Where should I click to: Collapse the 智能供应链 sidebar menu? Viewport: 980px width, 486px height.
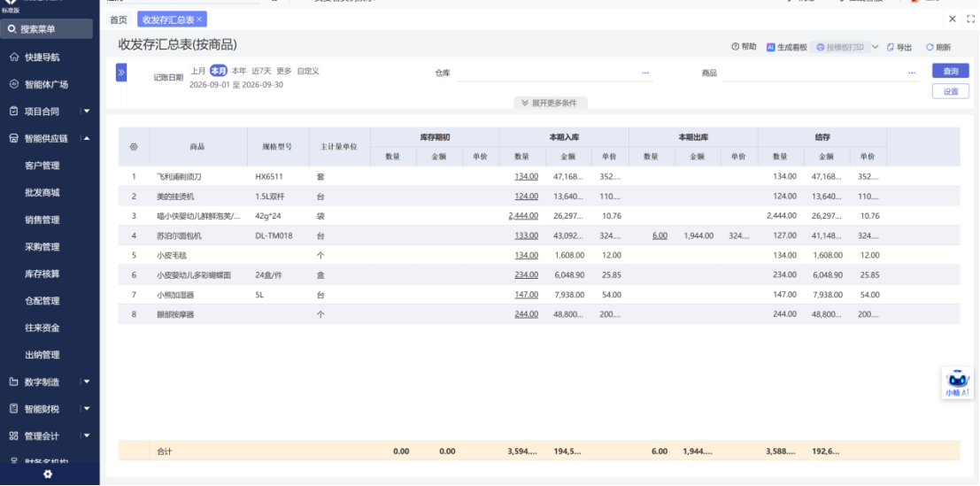click(87, 138)
